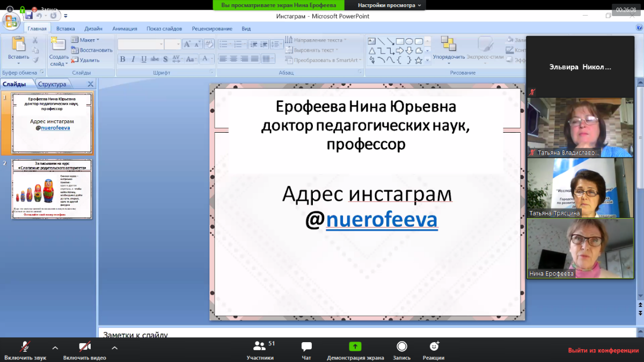Click Выйти из конференции to leave
Image resolution: width=644 pixels, height=362 pixels.
(603, 350)
